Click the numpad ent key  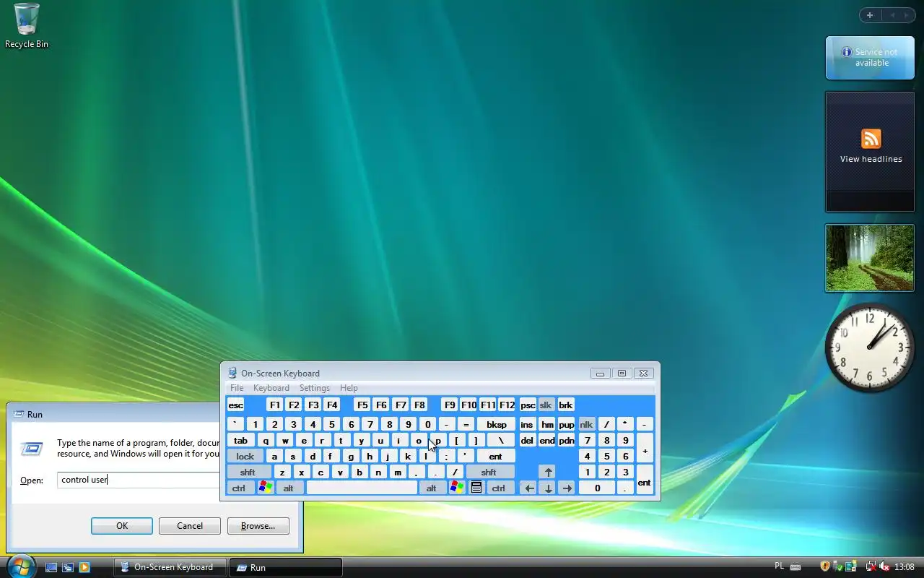pyautogui.click(x=645, y=480)
